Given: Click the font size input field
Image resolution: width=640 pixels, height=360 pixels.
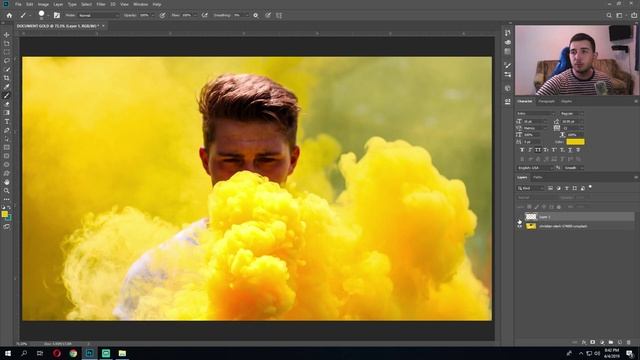Looking at the screenshot, I should 534,121.
